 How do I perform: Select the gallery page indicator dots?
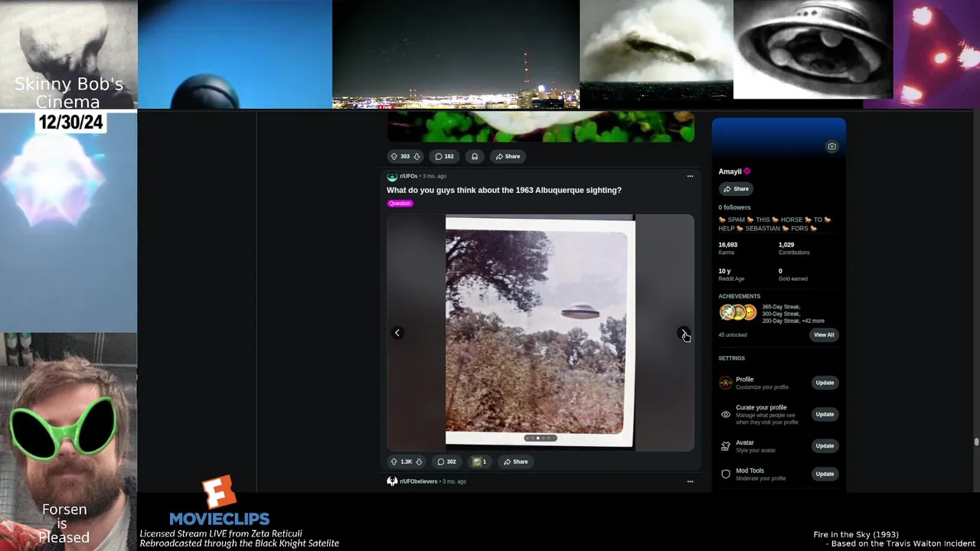point(541,439)
